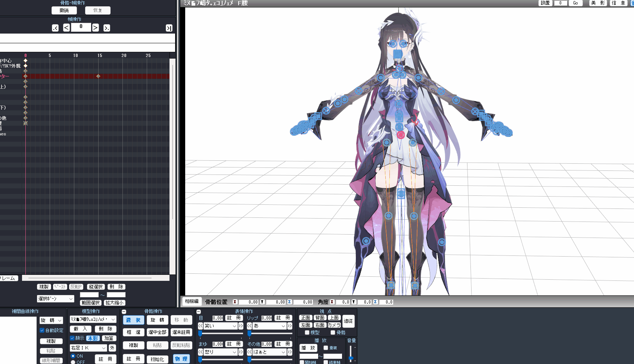Click the 播放 play button
Screen dimensions: 634x364
[308, 348]
